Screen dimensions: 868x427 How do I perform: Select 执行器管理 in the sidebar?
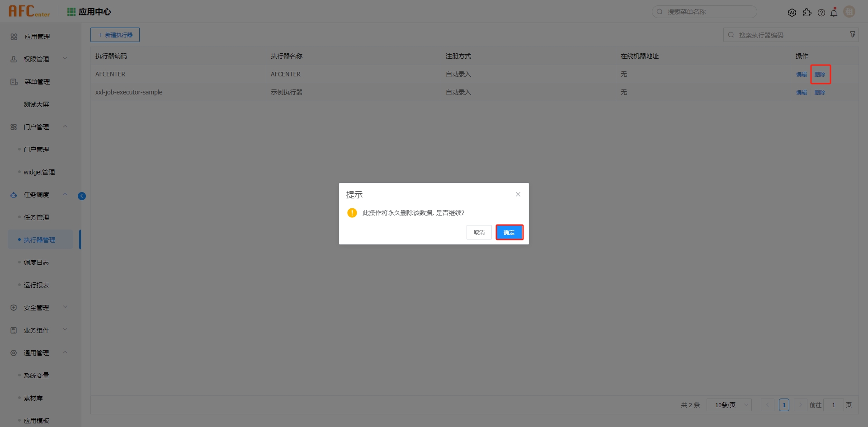(40, 240)
